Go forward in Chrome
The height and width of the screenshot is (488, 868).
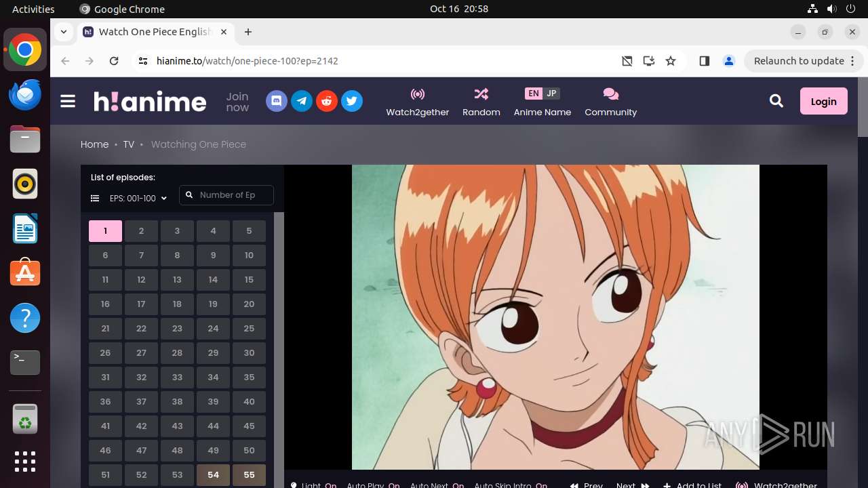point(90,61)
